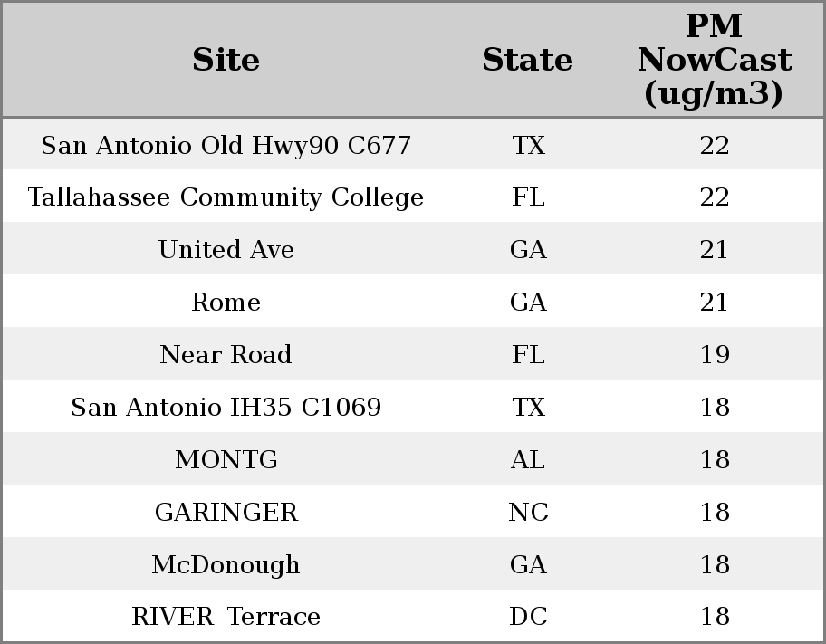Click the AL state cell

[528, 459]
